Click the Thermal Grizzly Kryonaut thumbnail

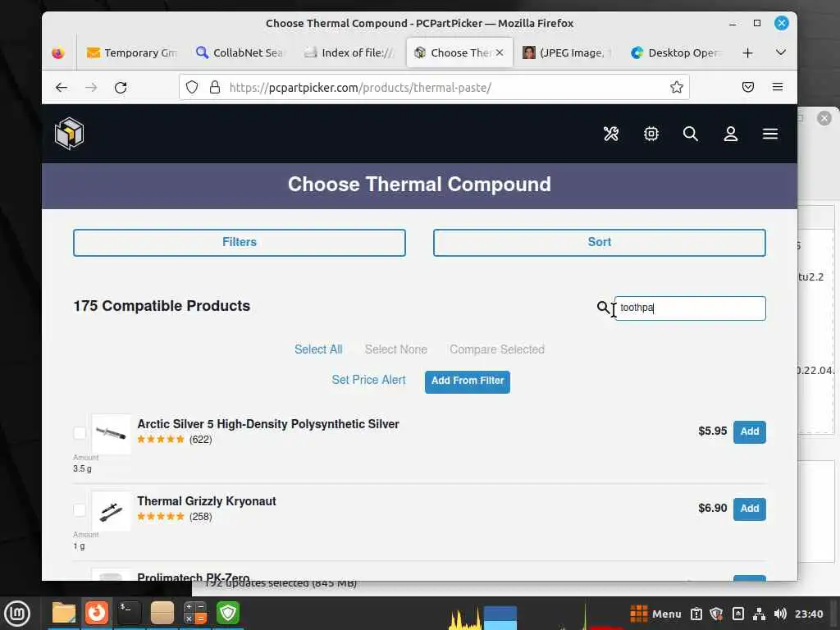(111, 511)
